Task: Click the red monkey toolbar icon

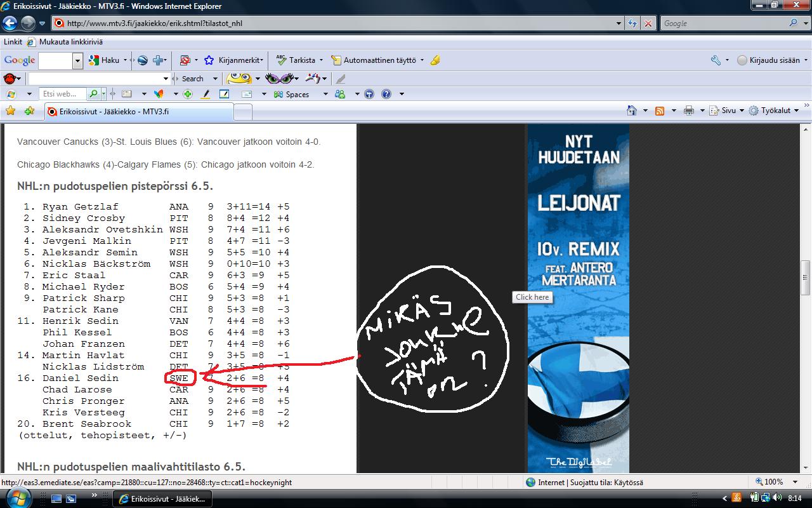Action: point(10,79)
